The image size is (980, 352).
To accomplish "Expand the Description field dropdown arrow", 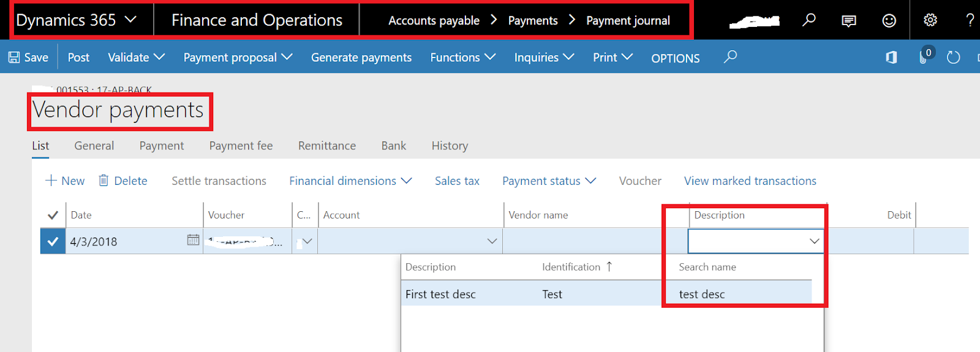I will [x=814, y=241].
